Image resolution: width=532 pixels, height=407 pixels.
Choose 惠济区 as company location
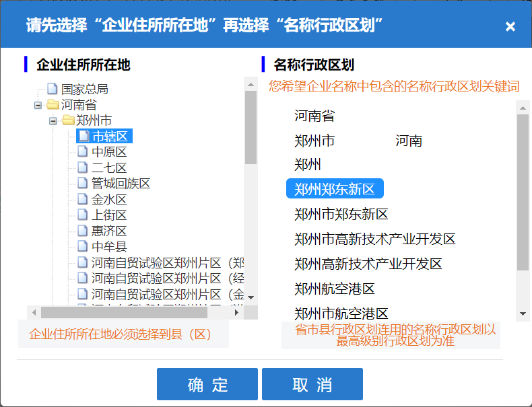point(109,231)
